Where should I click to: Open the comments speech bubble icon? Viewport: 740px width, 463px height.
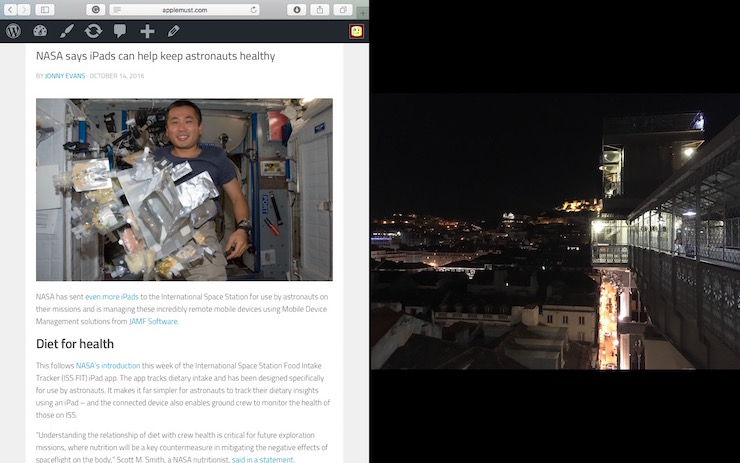pos(120,31)
